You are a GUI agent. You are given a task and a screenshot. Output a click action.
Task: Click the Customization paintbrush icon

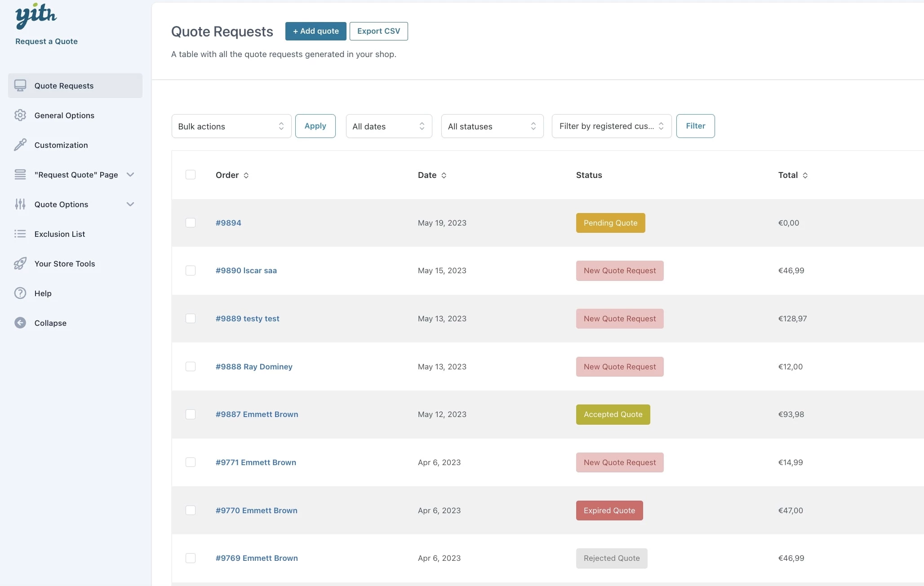point(20,145)
